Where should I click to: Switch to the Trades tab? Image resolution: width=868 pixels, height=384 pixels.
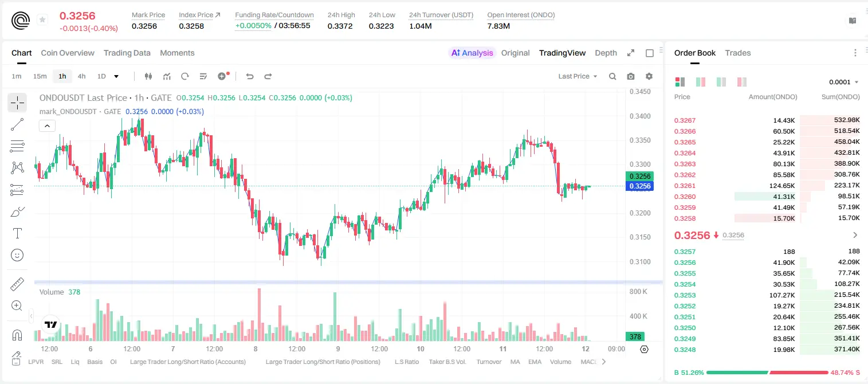click(x=737, y=53)
